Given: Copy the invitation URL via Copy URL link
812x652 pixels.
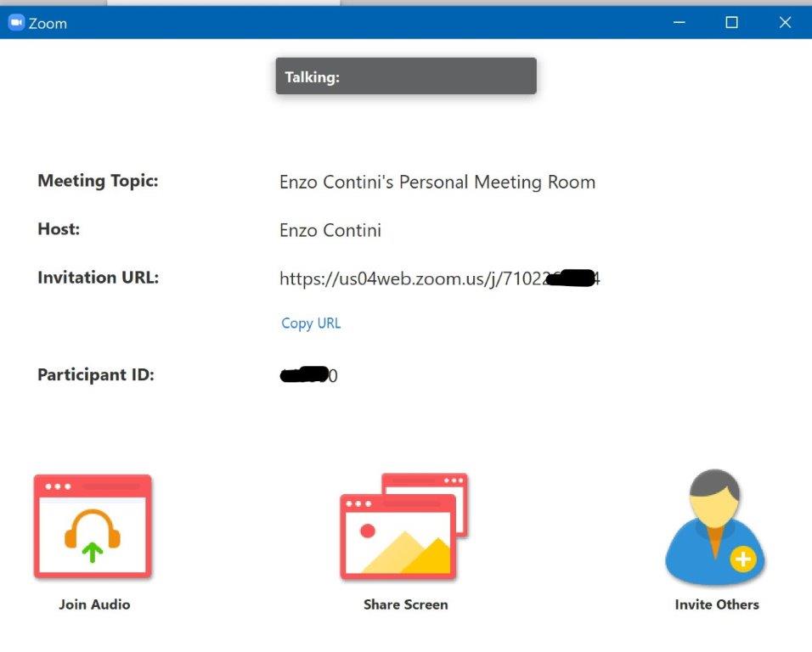Looking at the screenshot, I should pyautogui.click(x=311, y=323).
